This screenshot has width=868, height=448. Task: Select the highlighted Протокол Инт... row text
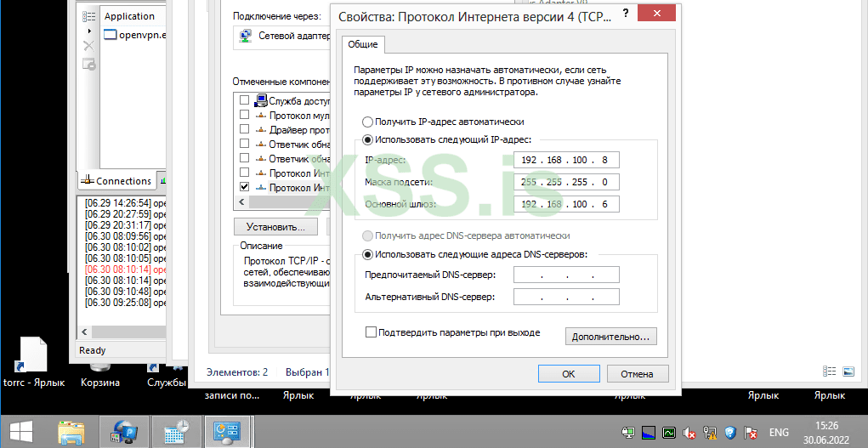click(x=299, y=188)
